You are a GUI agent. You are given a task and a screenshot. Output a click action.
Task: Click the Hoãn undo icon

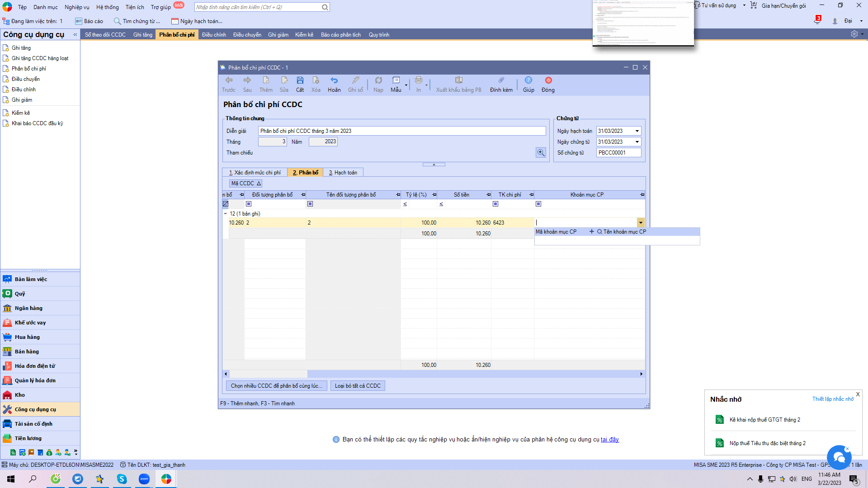pyautogui.click(x=334, y=80)
